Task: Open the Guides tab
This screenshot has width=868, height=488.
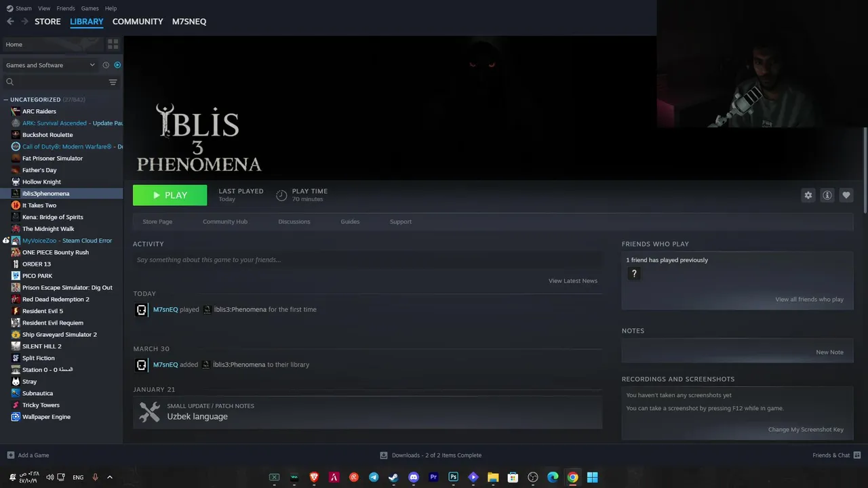Action: point(350,222)
